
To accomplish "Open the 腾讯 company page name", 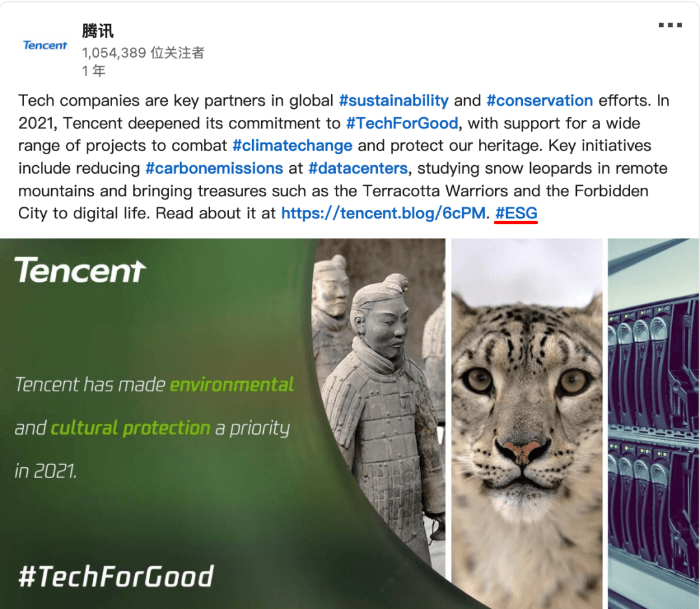I will coord(98,31).
